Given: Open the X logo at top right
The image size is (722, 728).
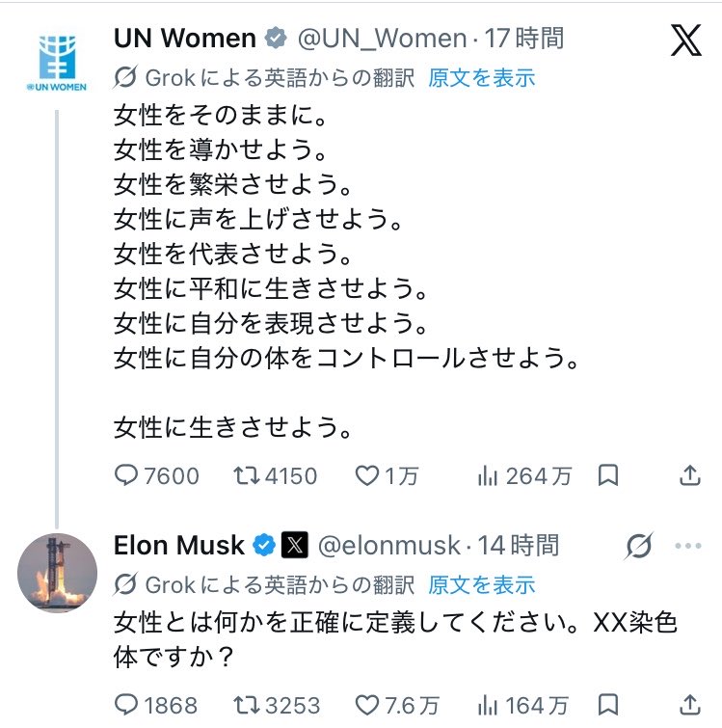Looking at the screenshot, I should pos(685,40).
